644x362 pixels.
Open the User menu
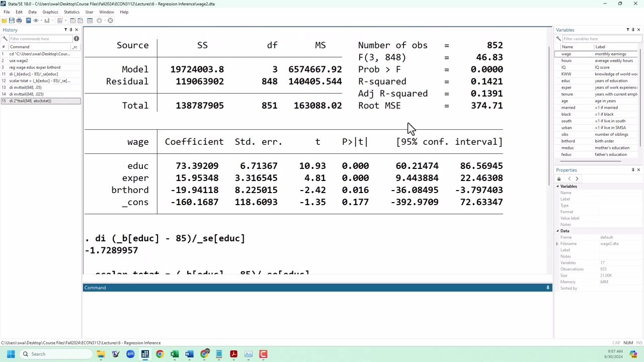(89, 12)
